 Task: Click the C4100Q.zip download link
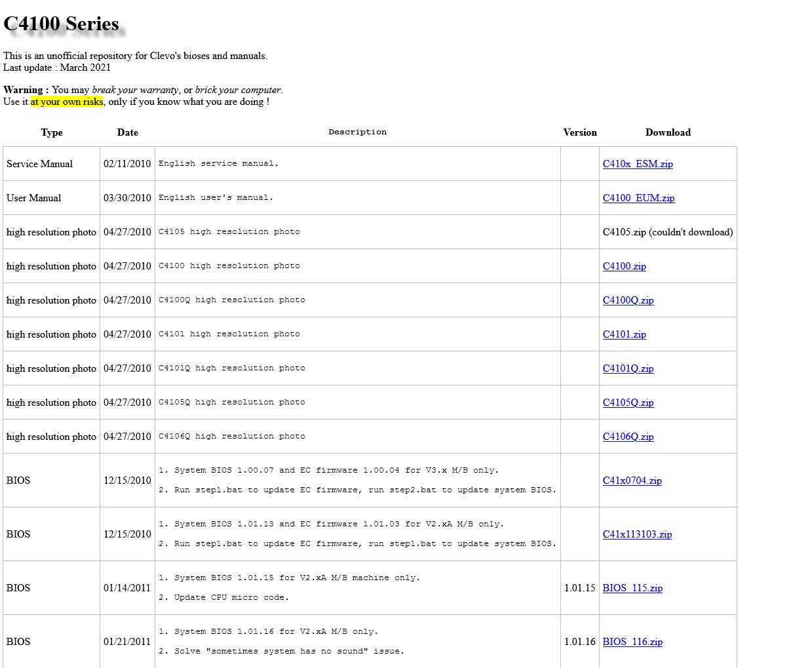pyautogui.click(x=628, y=300)
